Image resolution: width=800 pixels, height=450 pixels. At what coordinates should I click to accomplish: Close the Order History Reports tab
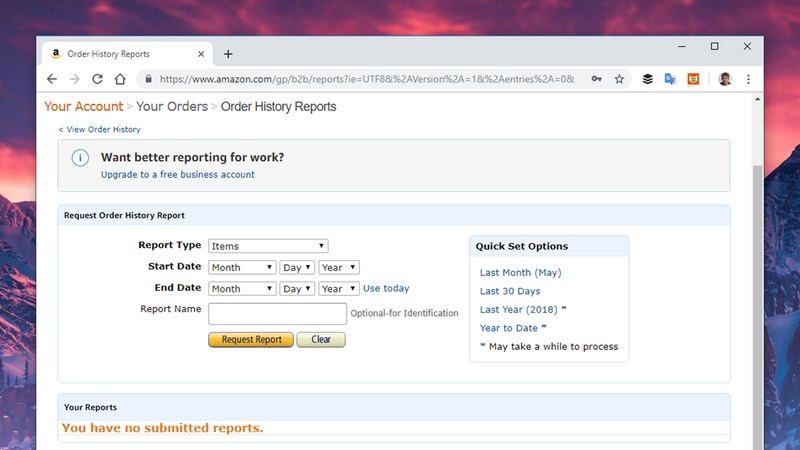[201, 54]
